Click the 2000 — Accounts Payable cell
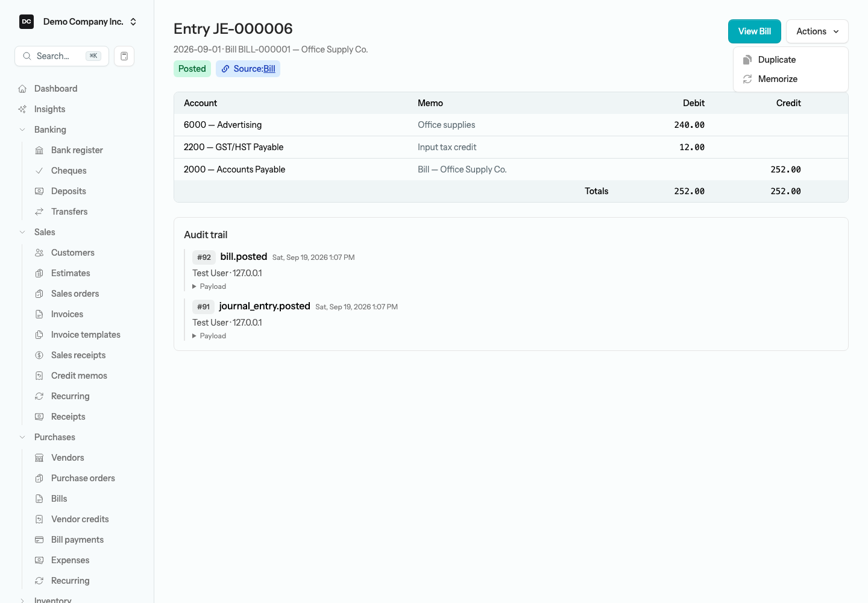This screenshot has height=603, width=868. pyautogui.click(x=234, y=169)
